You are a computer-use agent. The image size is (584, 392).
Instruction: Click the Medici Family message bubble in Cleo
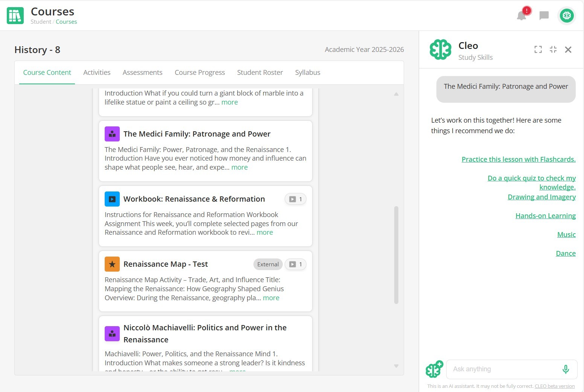[x=506, y=90]
